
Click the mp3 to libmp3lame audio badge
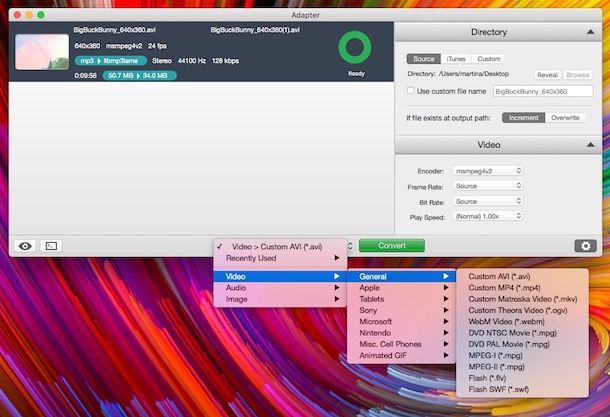[110, 61]
